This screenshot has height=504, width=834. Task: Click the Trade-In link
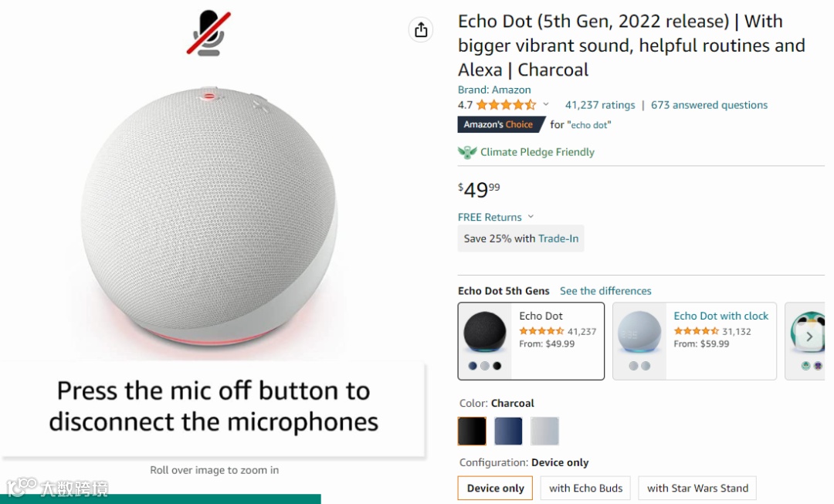point(558,238)
